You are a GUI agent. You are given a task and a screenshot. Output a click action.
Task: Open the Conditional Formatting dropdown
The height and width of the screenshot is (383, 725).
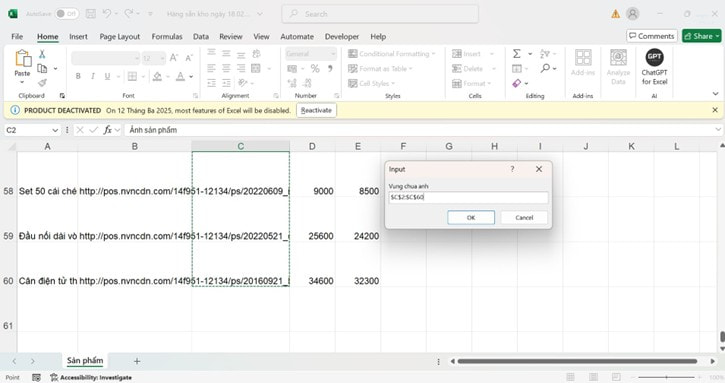pos(392,54)
